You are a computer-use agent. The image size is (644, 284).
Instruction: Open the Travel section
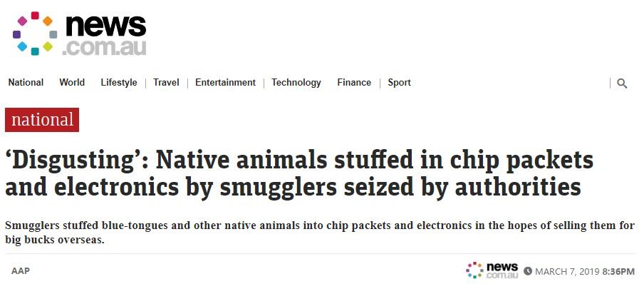coord(166,83)
